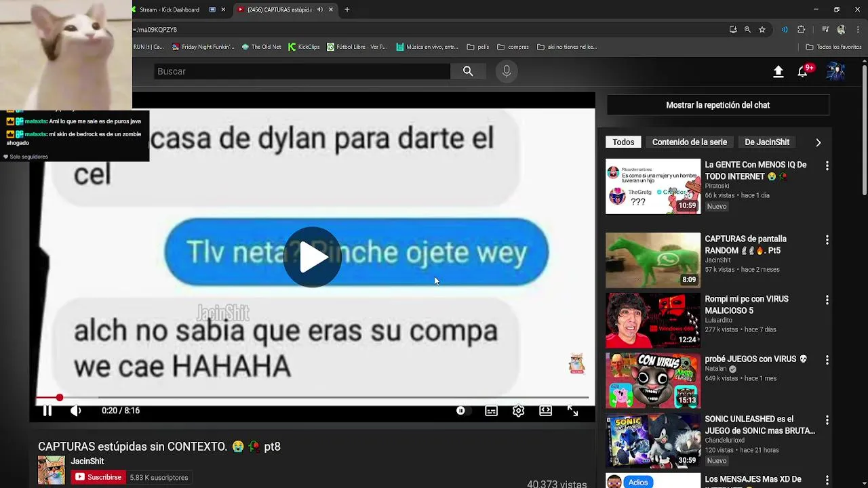
Task: Click the YouTube search field 'Buscar'
Action: pyautogui.click(x=301, y=71)
